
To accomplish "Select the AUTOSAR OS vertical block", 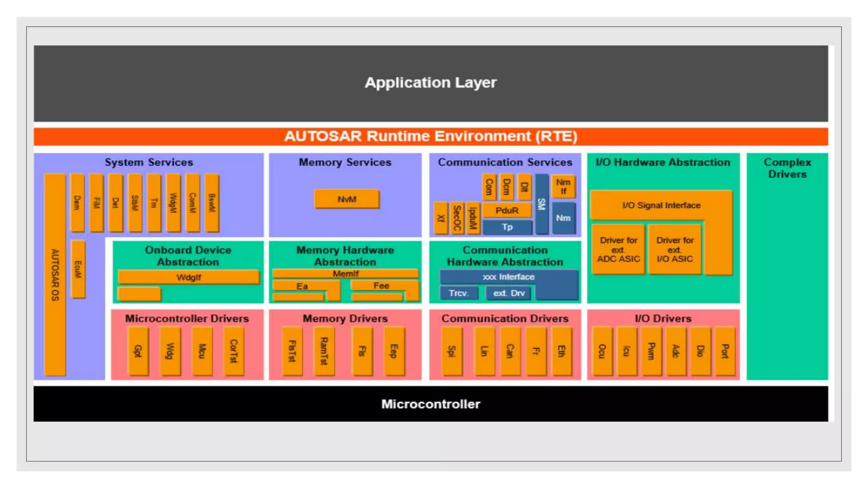I will tap(55, 274).
